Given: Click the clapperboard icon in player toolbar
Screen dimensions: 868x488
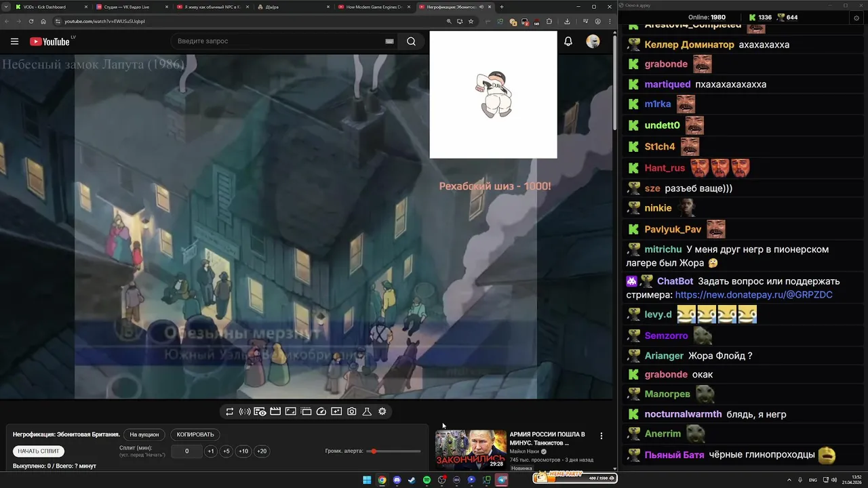Looking at the screenshot, I should point(275,411).
